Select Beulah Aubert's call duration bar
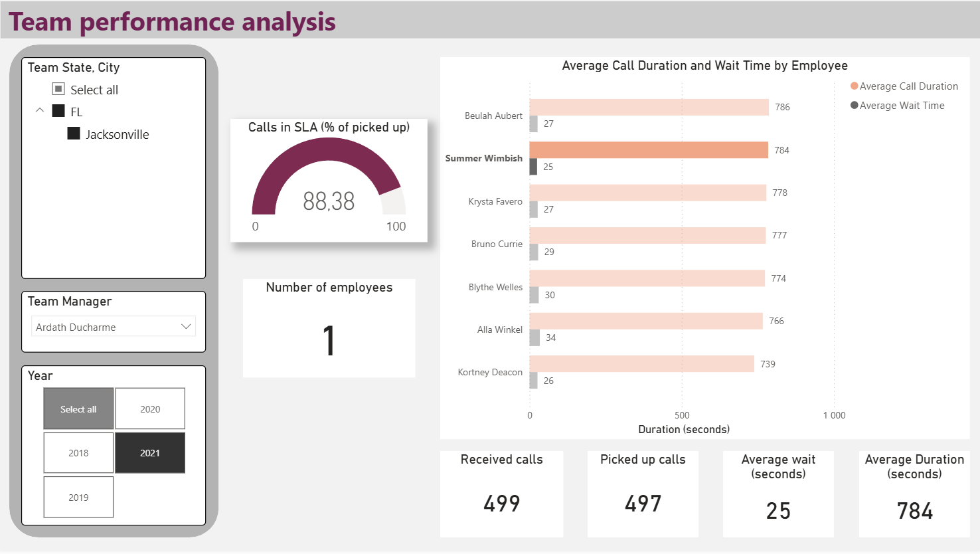 (x=648, y=107)
